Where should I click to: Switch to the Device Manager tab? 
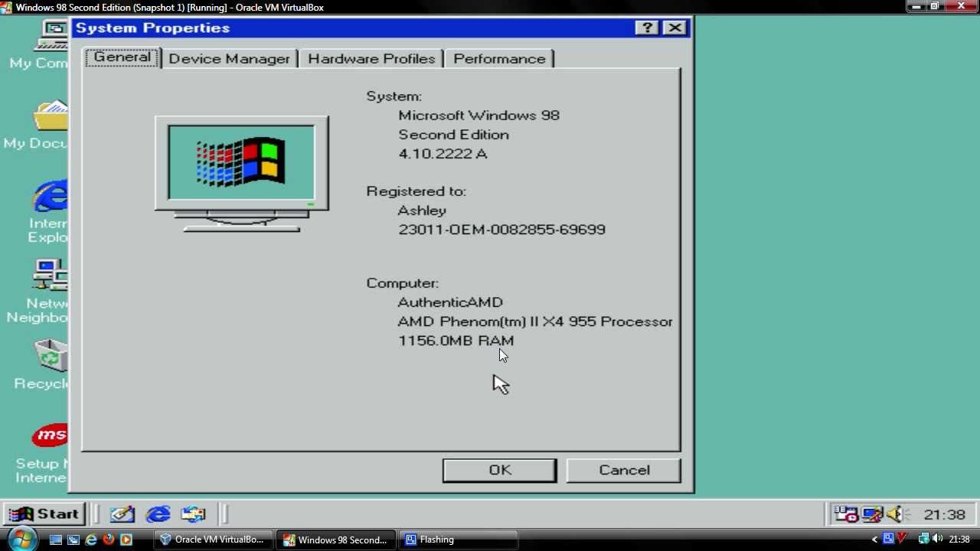tap(229, 59)
